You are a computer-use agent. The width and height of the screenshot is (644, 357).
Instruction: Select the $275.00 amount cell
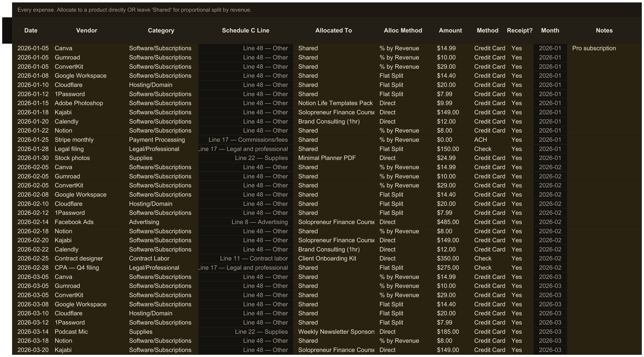[450, 268]
